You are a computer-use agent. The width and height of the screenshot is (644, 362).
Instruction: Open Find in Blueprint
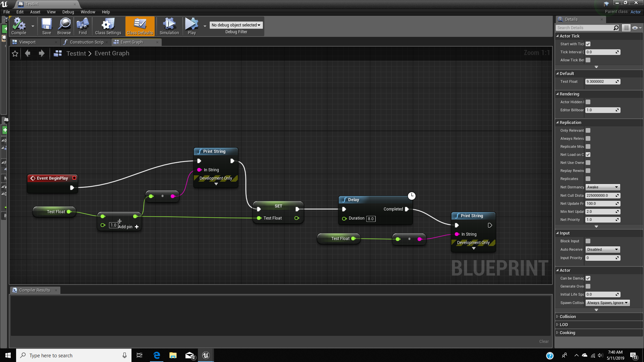(x=83, y=26)
